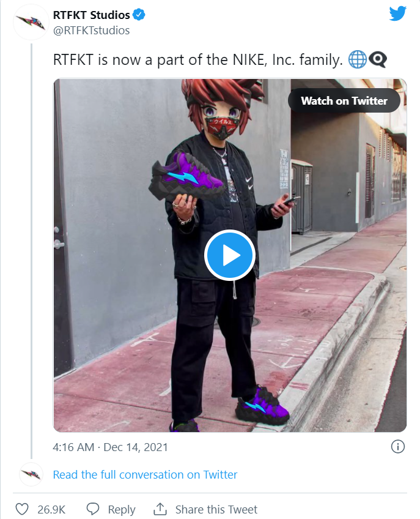Open the RTFKT Studios display name
The height and width of the screenshot is (519, 420).
tap(91, 15)
